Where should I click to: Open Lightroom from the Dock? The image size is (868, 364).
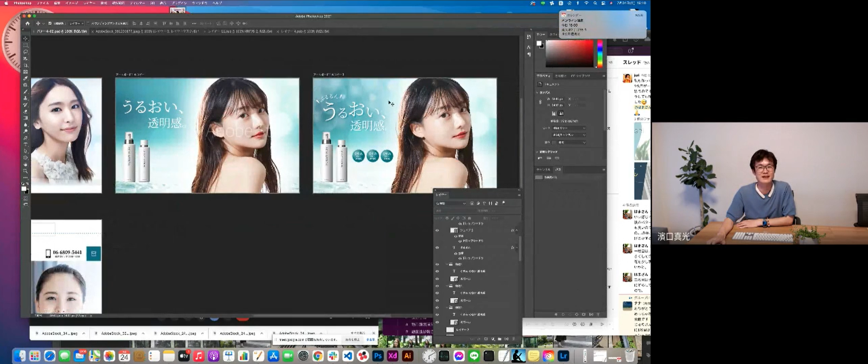[563, 356]
